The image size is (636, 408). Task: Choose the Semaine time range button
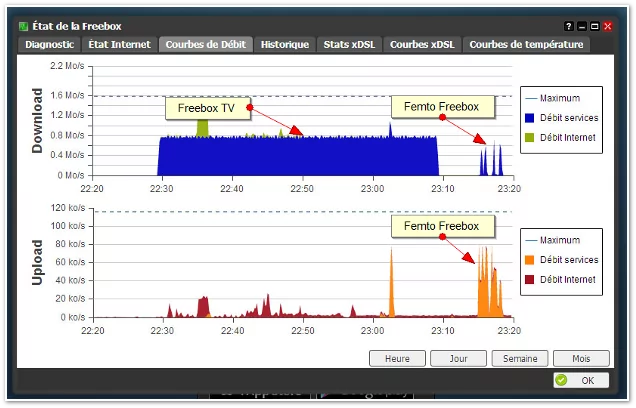pyautogui.click(x=517, y=358)
